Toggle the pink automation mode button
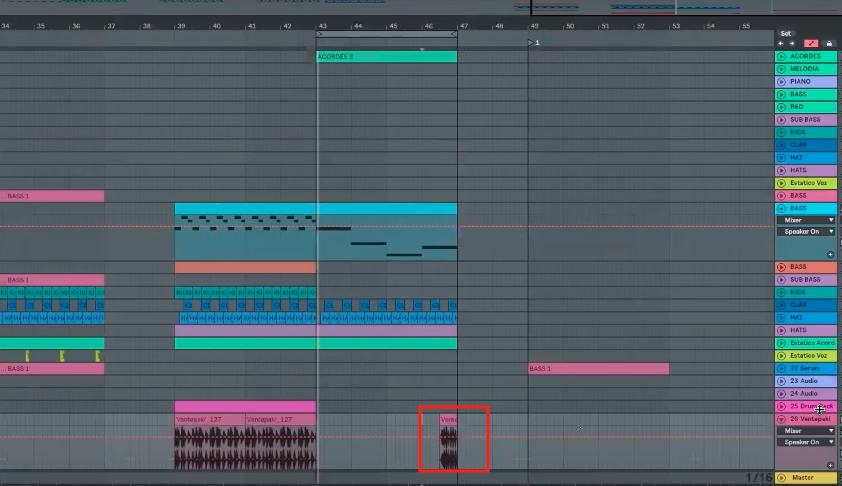Image resolution: width=842 pixels, height=486 pixels. (810, 43)
